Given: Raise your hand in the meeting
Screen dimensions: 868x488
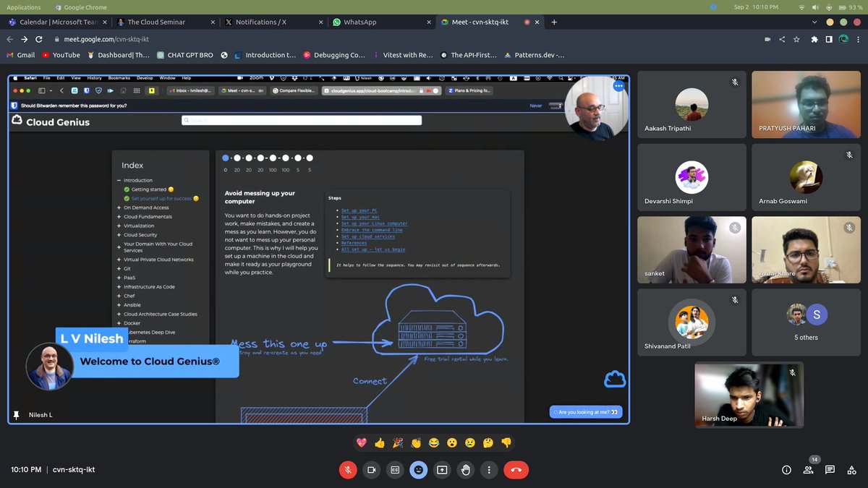Looking at the screenshot, I should coord(465,469).
